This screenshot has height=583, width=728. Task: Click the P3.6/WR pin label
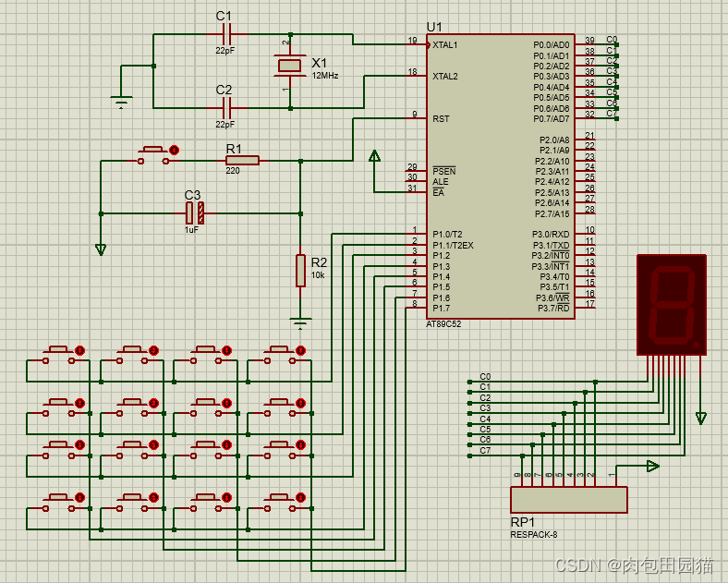pos(552,298)
